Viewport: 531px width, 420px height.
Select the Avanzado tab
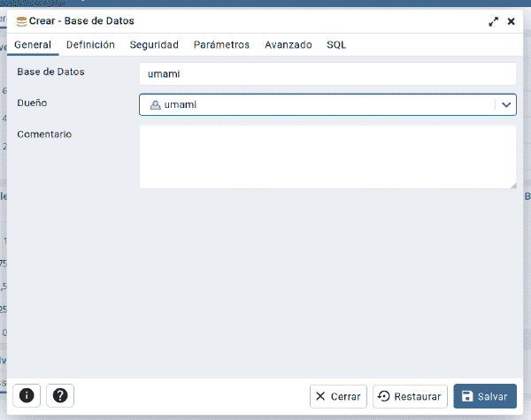coord(289,45)
